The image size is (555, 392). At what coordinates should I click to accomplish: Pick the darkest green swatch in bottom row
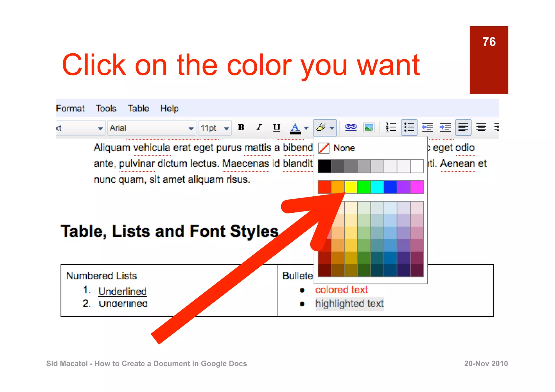click(x=364, y=271)
